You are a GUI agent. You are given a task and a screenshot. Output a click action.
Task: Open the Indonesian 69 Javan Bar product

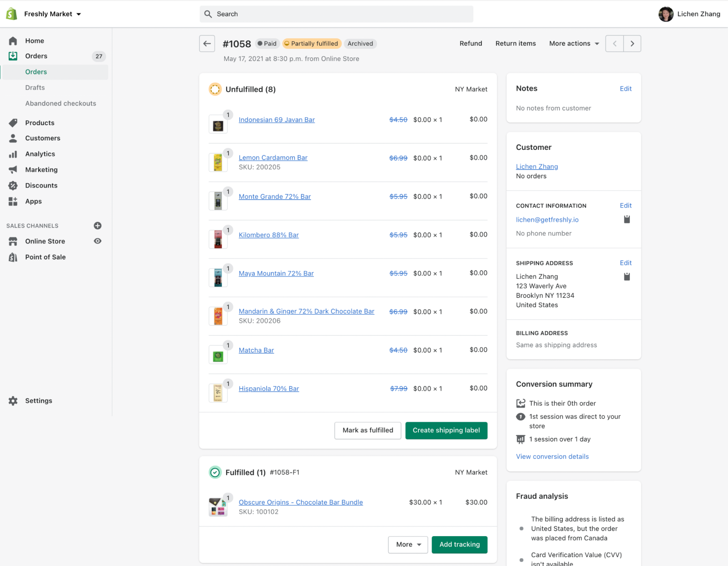(277, 120)
